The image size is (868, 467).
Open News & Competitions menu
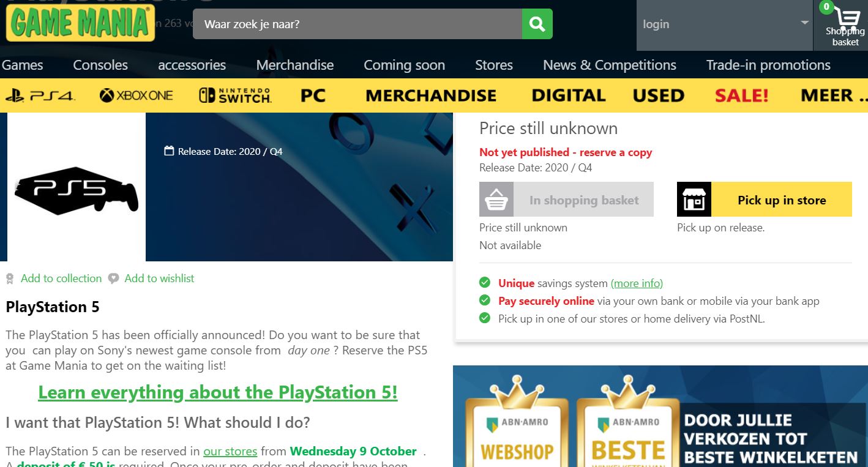tap(610, 65)
